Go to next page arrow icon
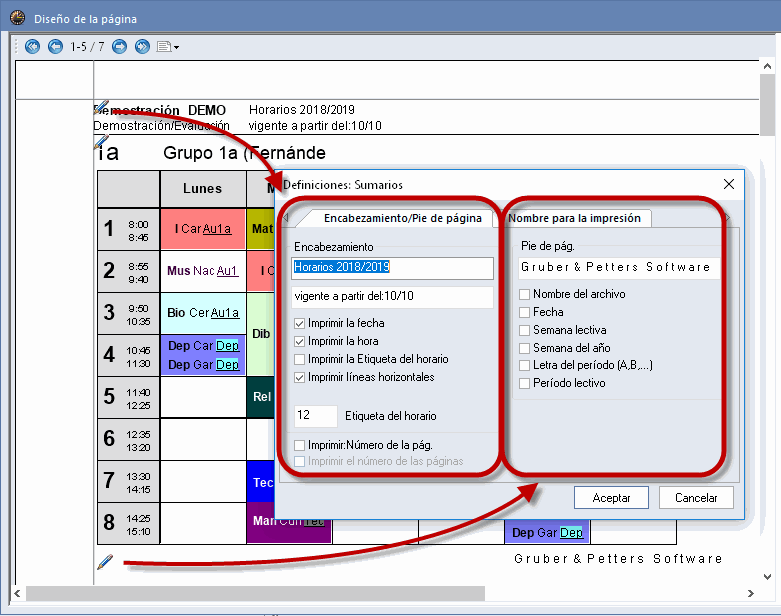The width and height of the screenshot is (781, 616). point(120,47)
